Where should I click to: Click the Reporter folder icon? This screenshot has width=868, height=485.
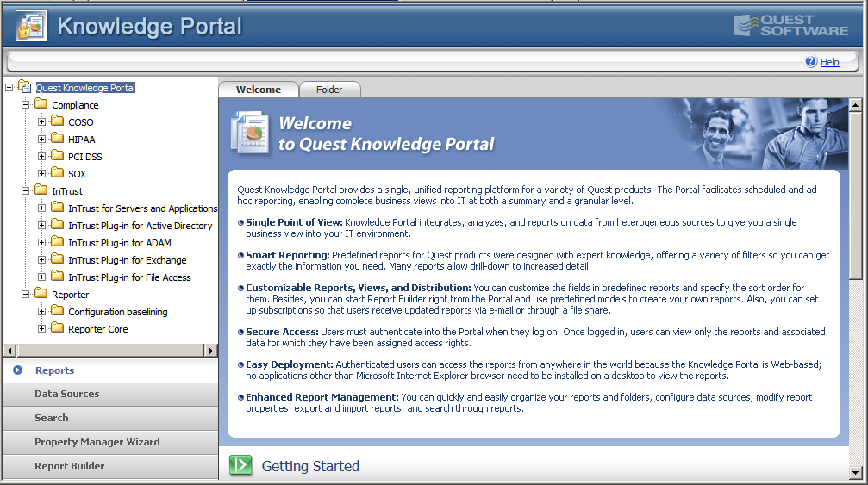(x=41, y=293)
